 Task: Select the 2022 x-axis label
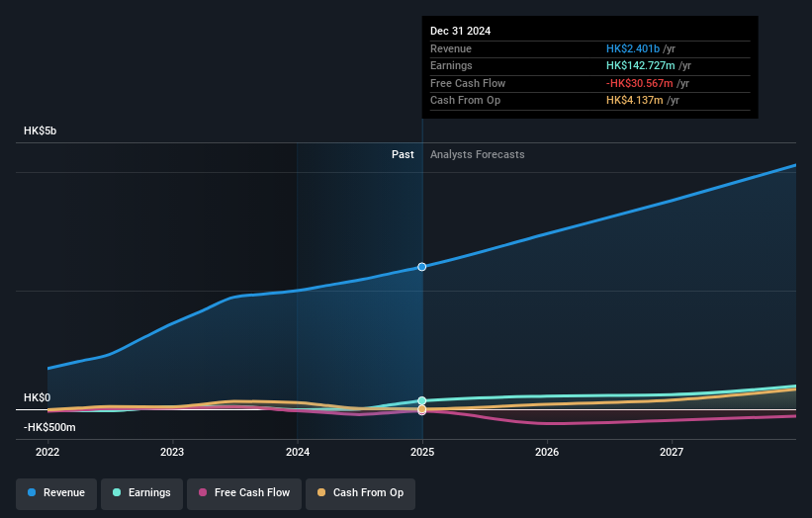(47, 453)
